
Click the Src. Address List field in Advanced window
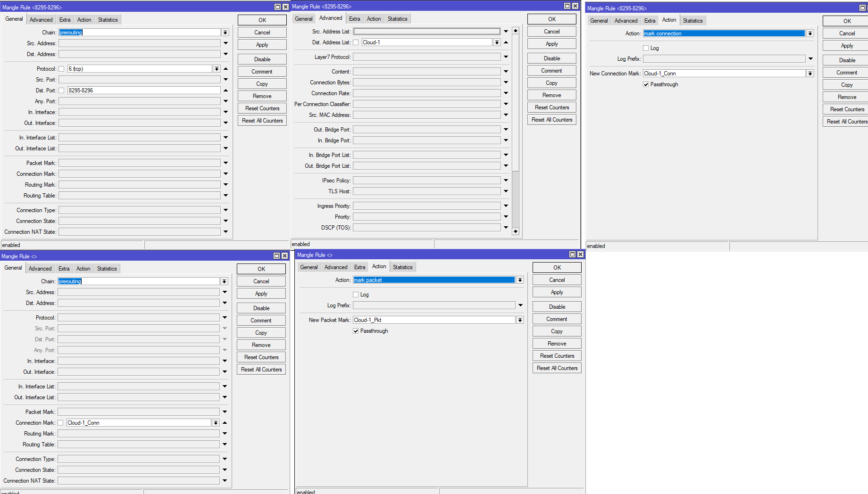[x=427, y=32]
